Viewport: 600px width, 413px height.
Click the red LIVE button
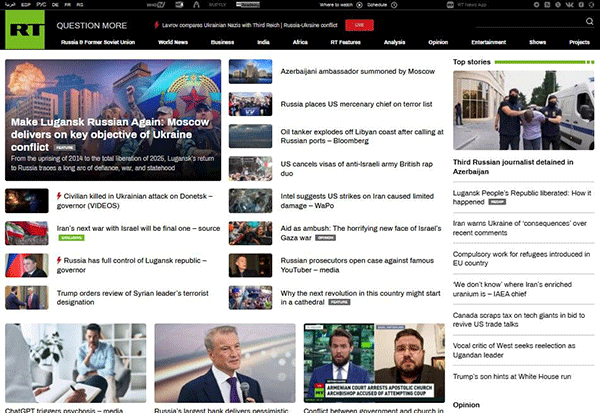[359, 25]
